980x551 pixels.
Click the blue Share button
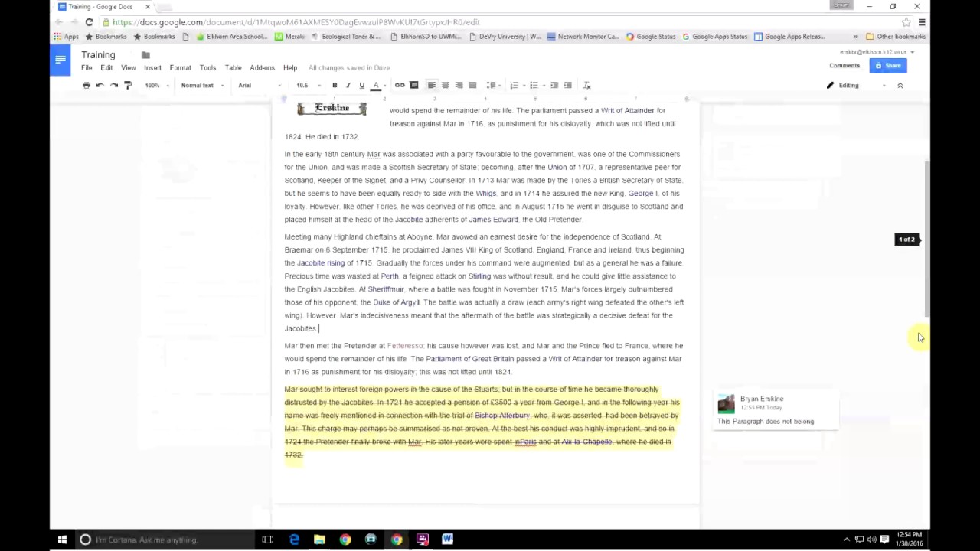coord(888,66)
